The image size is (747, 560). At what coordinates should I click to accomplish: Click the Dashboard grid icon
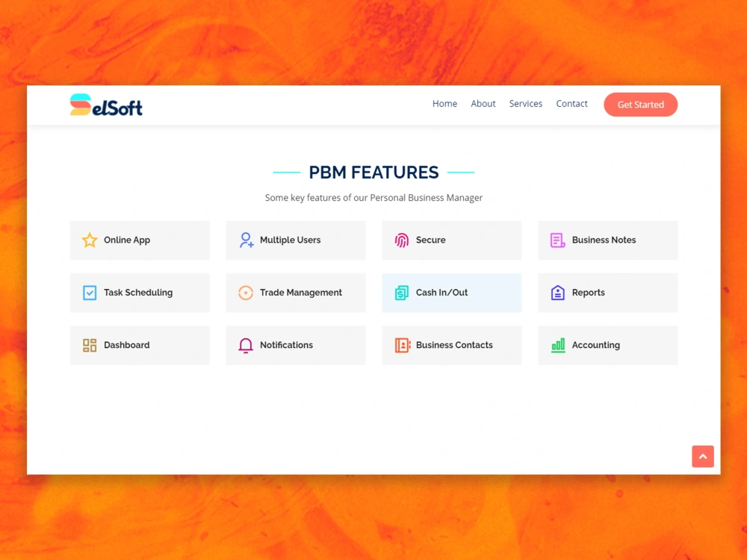coord(90,345)
